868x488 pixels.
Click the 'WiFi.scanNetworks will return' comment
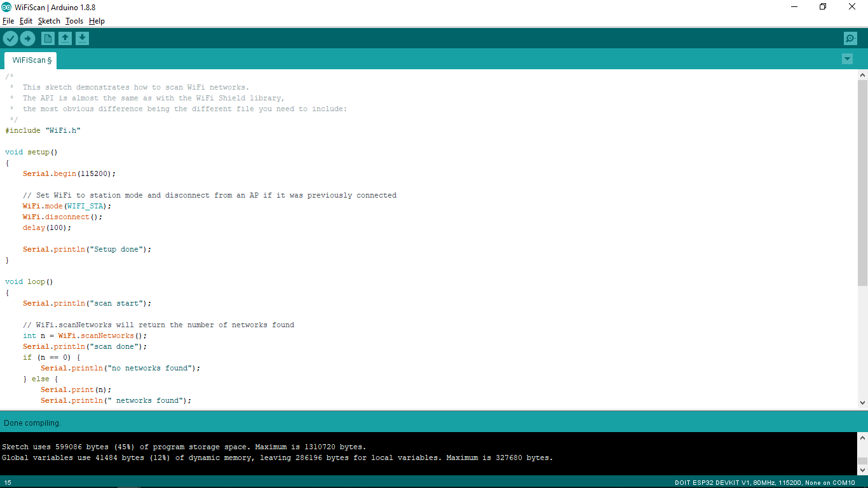pyautogui.click(x=159, y=325)
